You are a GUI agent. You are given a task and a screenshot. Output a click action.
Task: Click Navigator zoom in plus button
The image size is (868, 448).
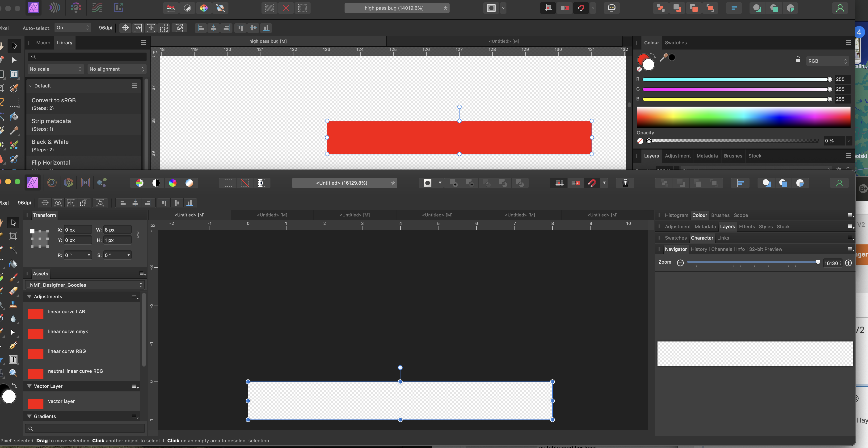(848, 263)
